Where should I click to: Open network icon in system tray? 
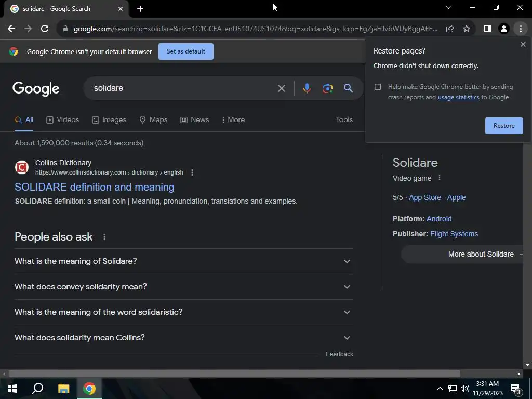[453, 389]
